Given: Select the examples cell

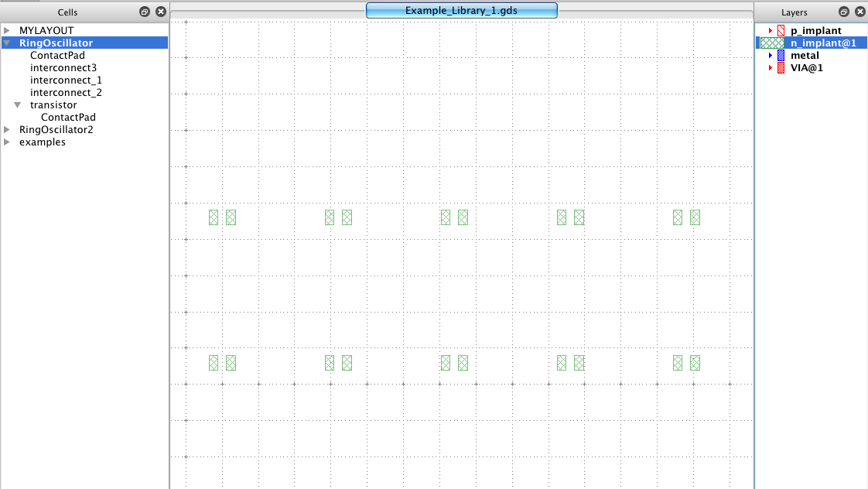Looking at the screenshot, I should (42, 142).
